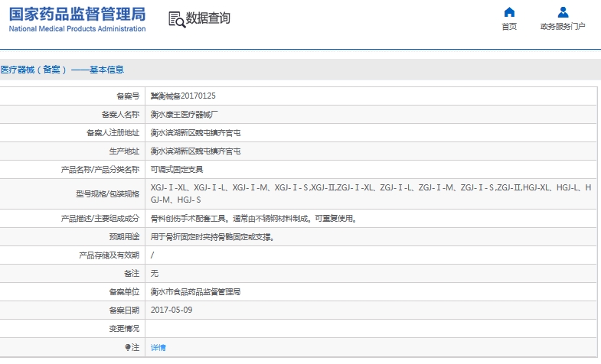Click the 备案人名称 value 衡水康王医疗器械厂
Image resolution: width=601 pixels, height=364 pixels.
click(x=184, y=115)
